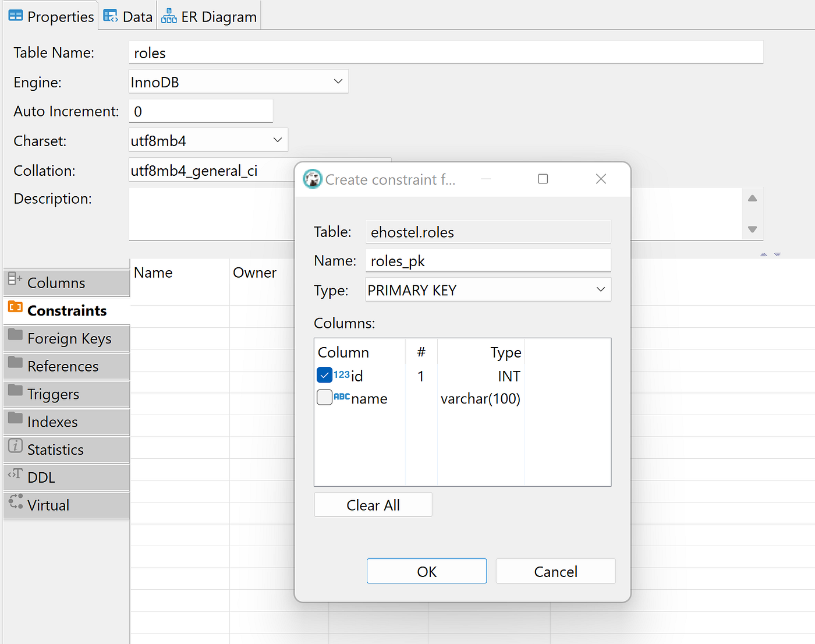Click the Statistics info icon
Image resolution: width=815 pixels, height=644 pixels.
(x=14, y=446)
